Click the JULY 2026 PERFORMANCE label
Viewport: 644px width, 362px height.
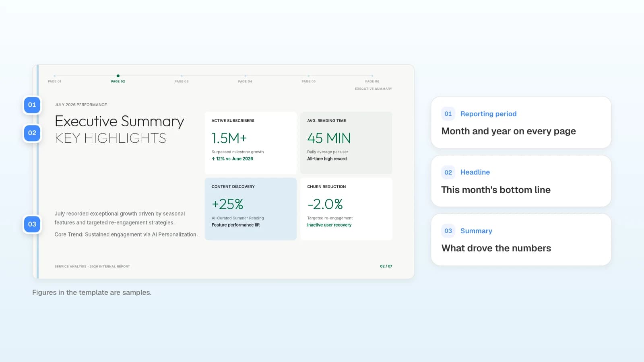coord(81,105)
